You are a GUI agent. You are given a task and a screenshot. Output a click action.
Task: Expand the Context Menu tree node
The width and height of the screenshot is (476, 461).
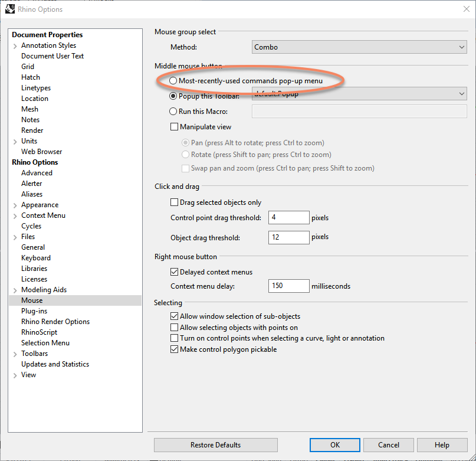coord(15,216)
